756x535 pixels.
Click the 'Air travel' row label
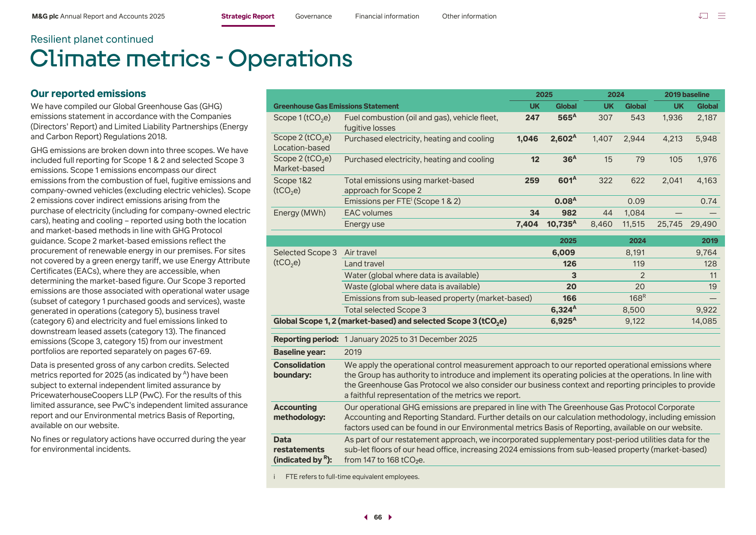pyautogui.click(x=360, y=253)
